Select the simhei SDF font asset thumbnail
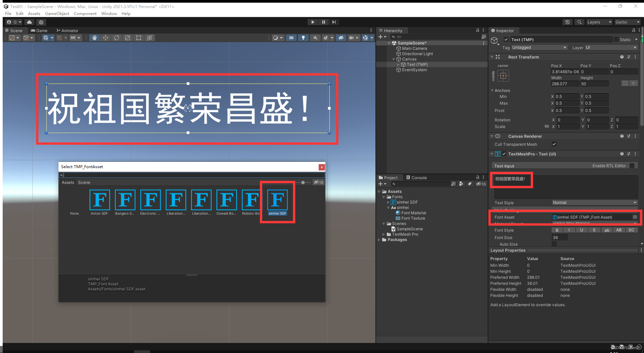Image resolution: width=644 pixels, height=353 pixels. [277, 200]
